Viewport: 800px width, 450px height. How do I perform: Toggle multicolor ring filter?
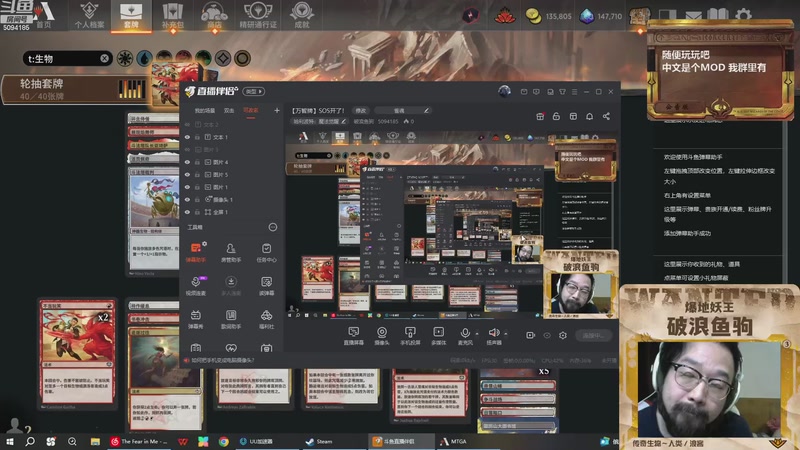click(242, 58)
